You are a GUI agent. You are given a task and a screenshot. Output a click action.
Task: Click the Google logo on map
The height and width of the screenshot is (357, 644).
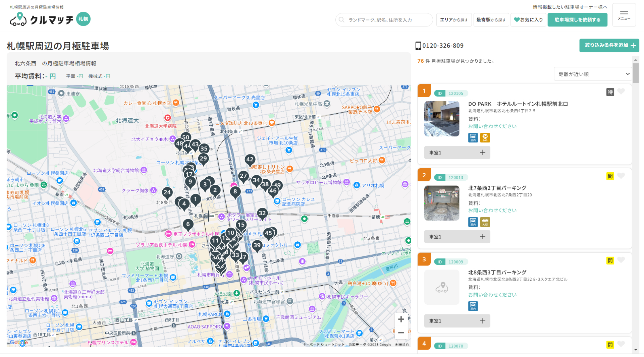click(x=19, y=342)
